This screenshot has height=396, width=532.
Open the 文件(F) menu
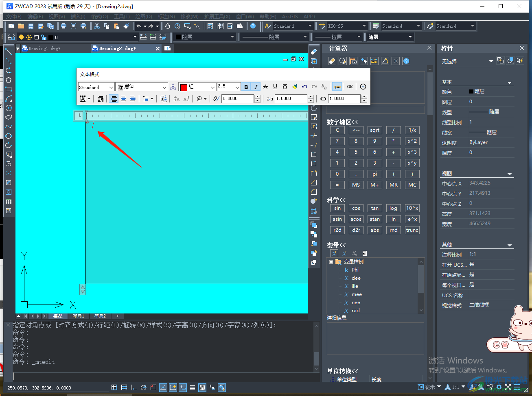click(x=14, y=17)
